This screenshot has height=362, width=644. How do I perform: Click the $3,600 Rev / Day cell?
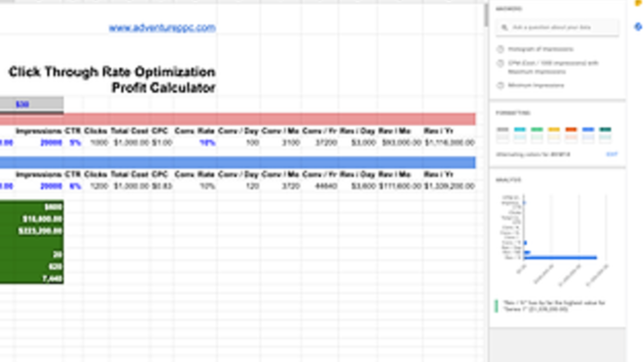[364, 187]
